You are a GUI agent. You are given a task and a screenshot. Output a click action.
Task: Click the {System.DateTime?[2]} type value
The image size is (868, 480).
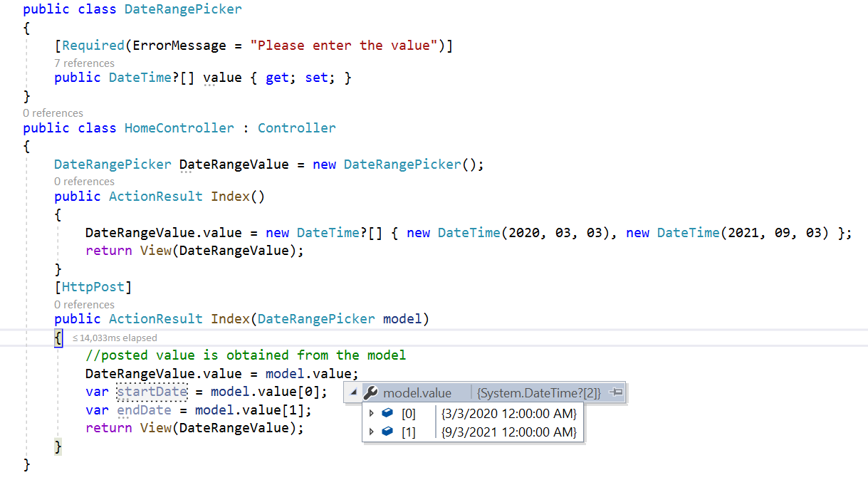[x=539, y=393]
